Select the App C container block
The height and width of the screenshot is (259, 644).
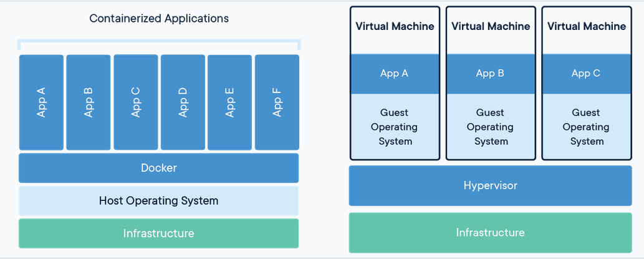pos(135,102)
